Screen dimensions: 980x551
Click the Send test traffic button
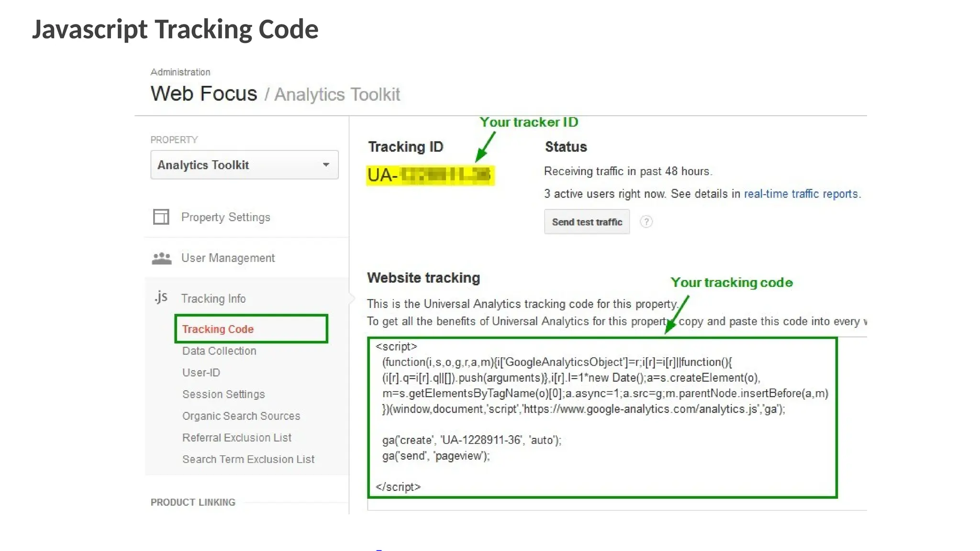(587, 221)
